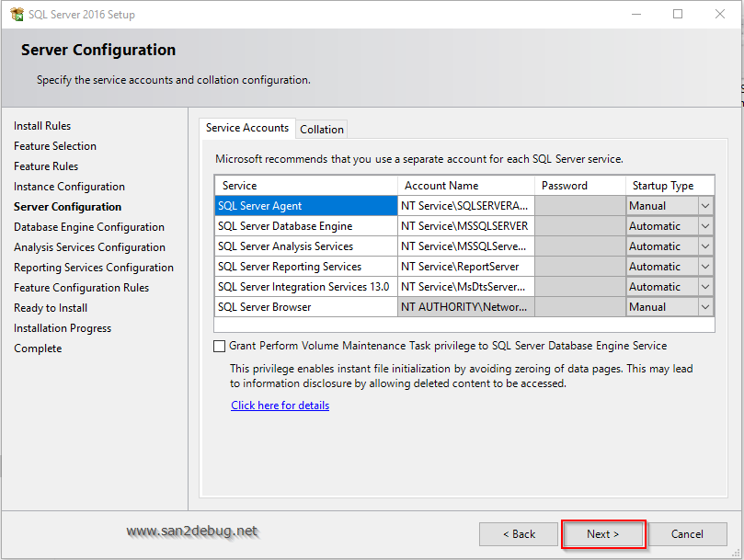Open Startup Type dropdown for SQL Server Browser
744x560 pixels.
click(705, 307)
